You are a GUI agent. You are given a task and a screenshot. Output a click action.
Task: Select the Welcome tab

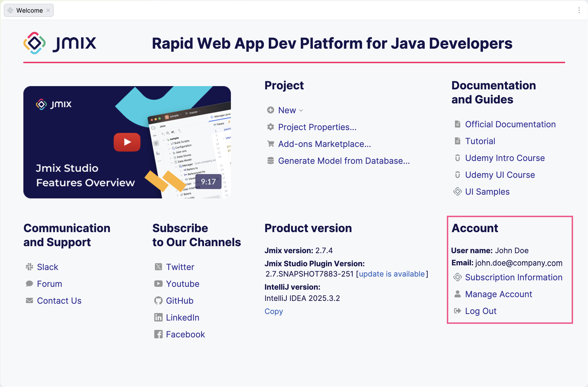point(29,10)
